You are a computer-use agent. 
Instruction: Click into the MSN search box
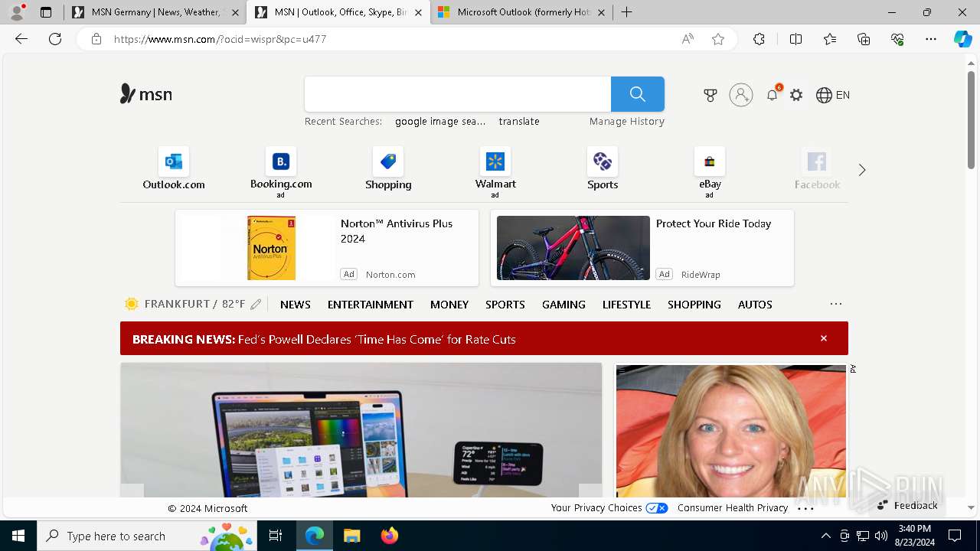point(458,94)
